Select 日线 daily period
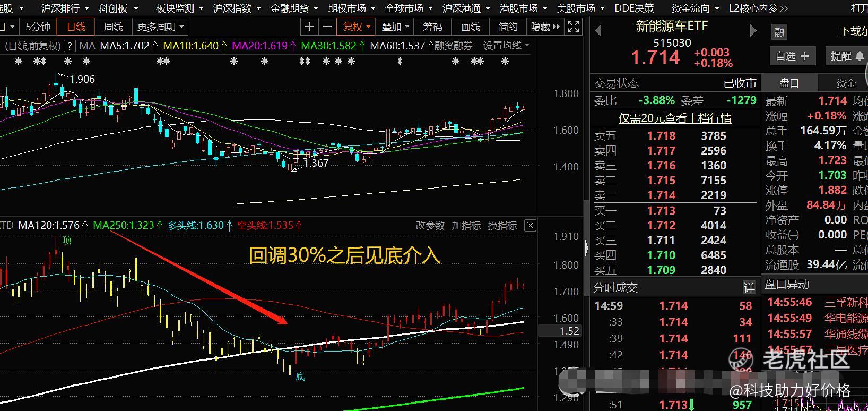This screenshot has height=411, width=868. pos(76,27)
